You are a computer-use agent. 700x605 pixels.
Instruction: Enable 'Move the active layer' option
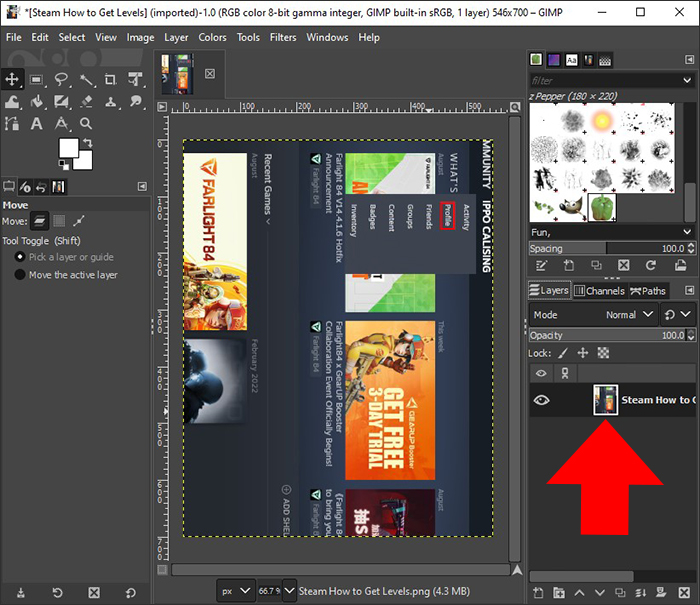20,275
